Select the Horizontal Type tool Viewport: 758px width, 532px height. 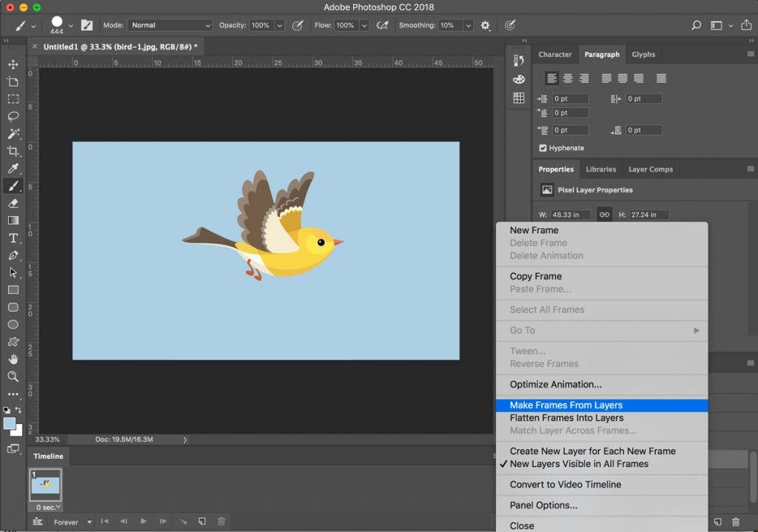(13, 238)
